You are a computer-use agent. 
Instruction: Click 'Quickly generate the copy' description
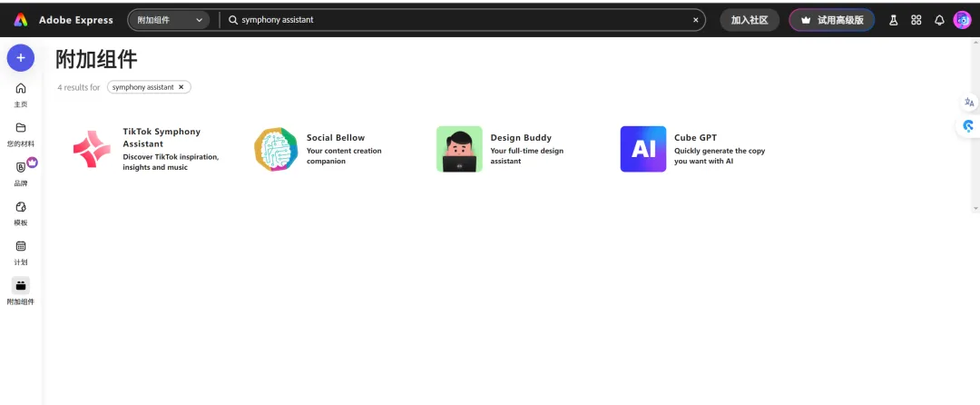(x=720, y=155)
